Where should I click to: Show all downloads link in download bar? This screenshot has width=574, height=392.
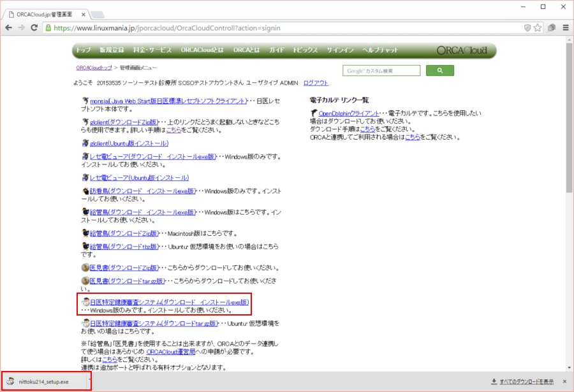tap(522, 381)
